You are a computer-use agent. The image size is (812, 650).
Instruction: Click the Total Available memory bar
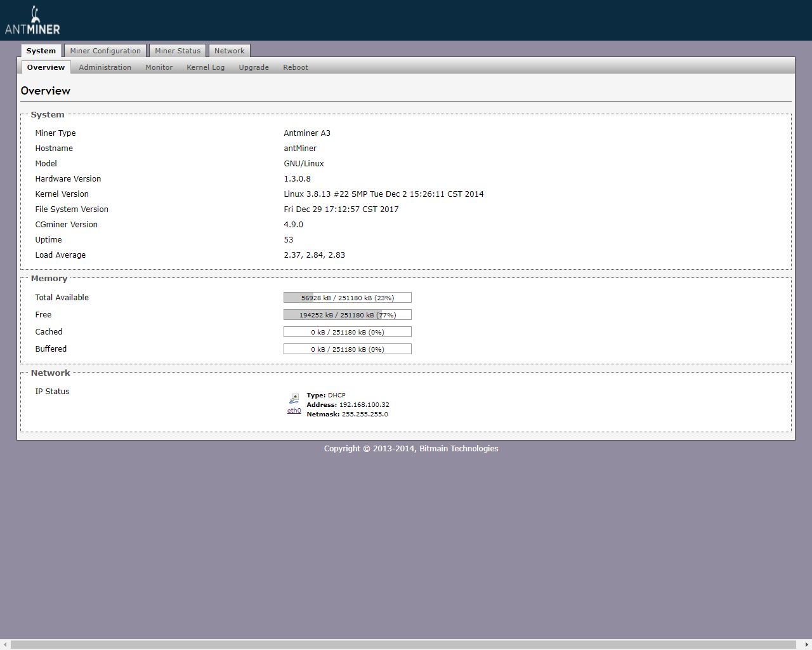coord(348,298)
